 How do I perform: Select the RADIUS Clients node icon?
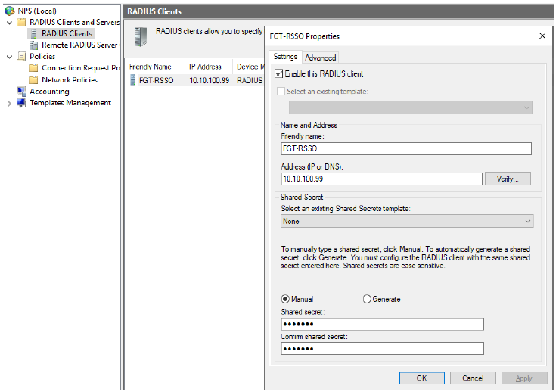[x=33, y=33]
